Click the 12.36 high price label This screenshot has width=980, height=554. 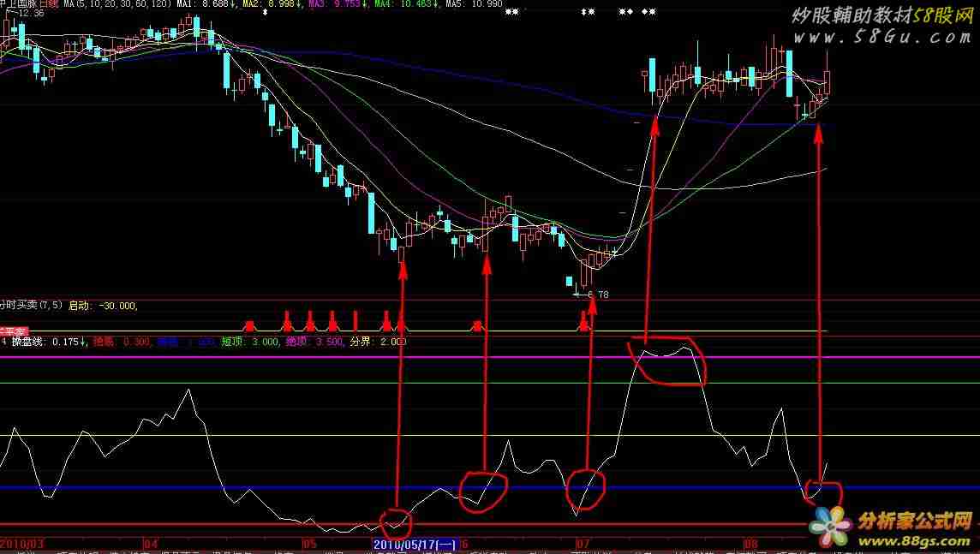pos(29,13)
